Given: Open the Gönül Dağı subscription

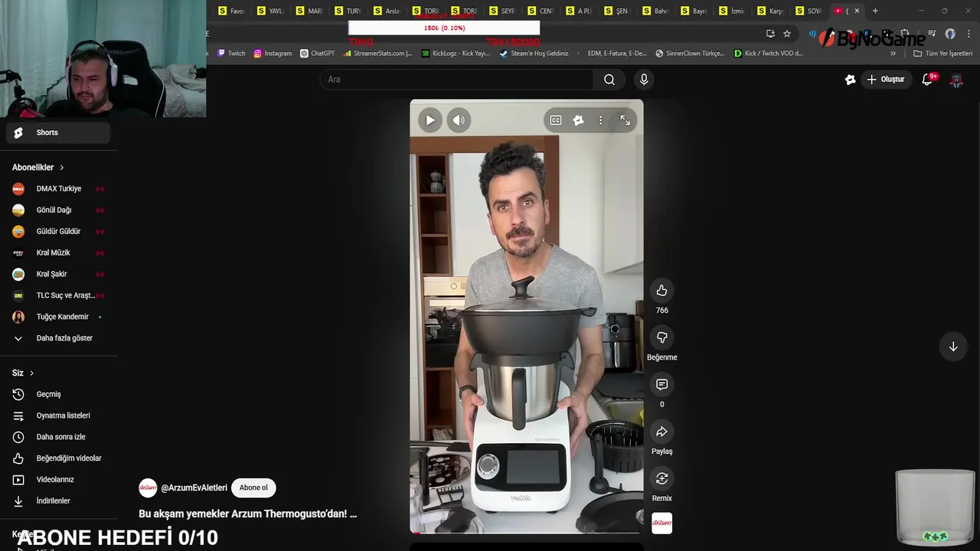Looking at the screenshot, I should [x=58, y=210].
